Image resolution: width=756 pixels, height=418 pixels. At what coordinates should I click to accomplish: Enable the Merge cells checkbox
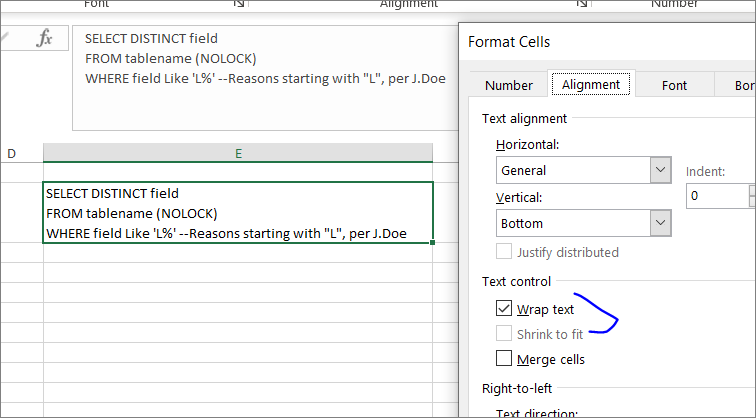505,359
